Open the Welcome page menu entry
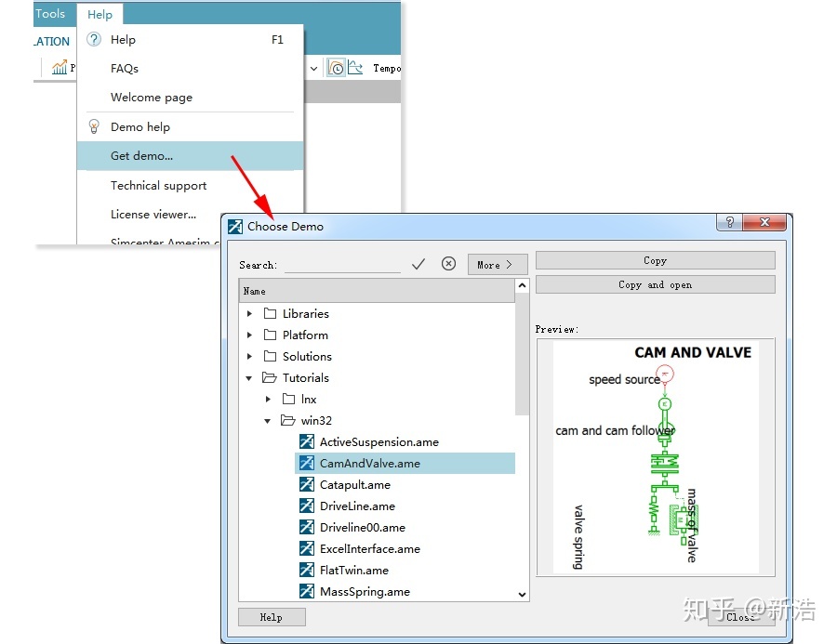837x644 pixels. click(x=190, y=97)
